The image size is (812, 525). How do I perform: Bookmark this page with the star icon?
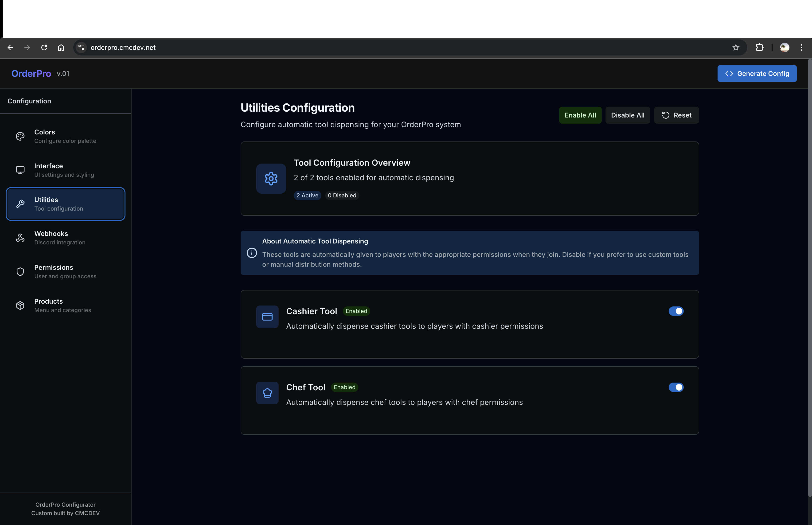tap(736, 47)
